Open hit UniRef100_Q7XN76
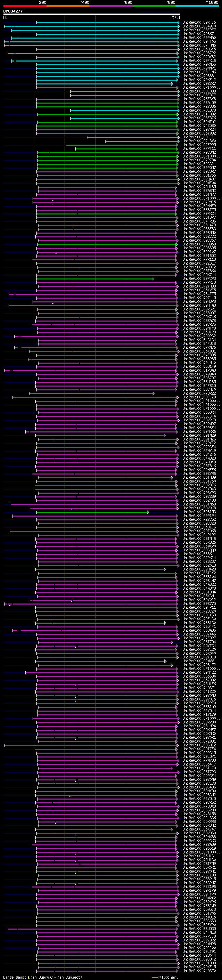This screenshot has height=980, width=222. click(199, 347)
